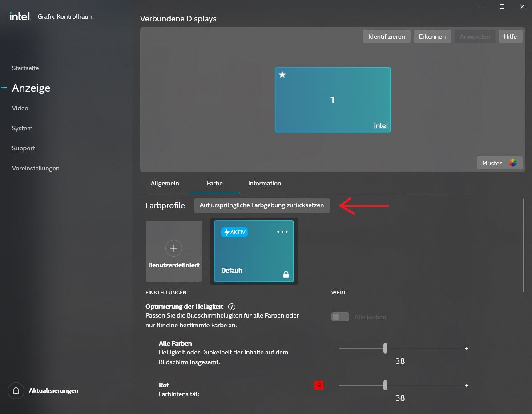Close the Grafik-Kontrollraum window

click(522, 7)
